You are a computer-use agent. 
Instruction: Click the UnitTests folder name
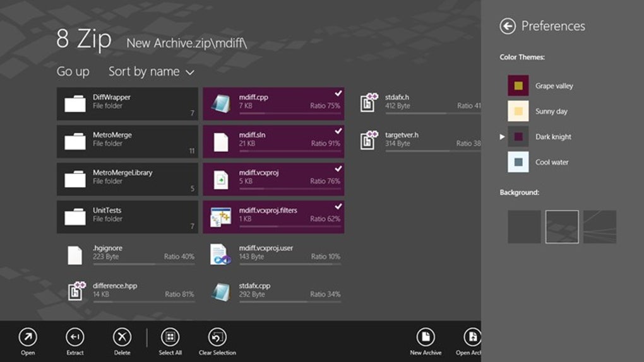[x=107, y=210]
